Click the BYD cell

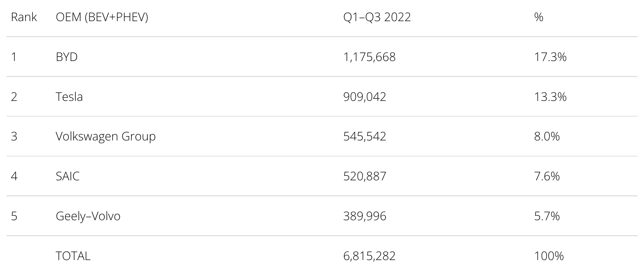(x=67, y=57)
